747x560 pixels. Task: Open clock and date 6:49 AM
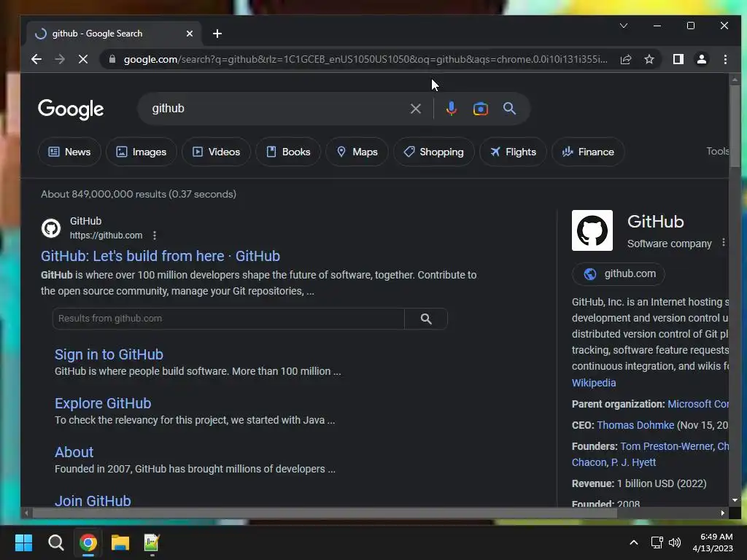[713, 542]
